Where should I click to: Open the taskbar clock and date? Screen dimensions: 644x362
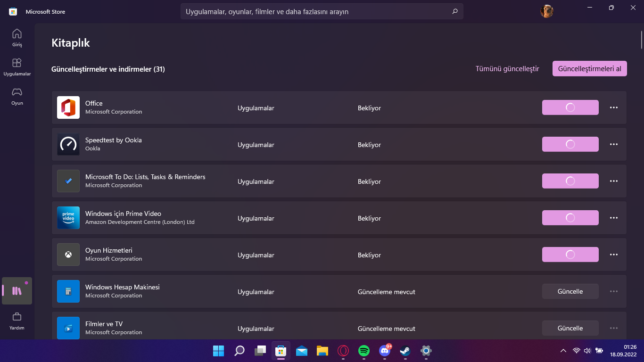[x=623, y=351]
